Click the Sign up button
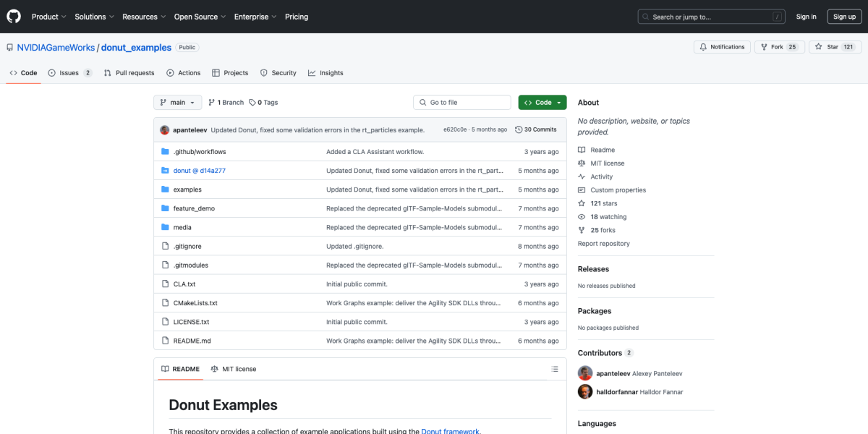Image resolution: width=868 pixels, height=434 pixels. coord(844,17)
